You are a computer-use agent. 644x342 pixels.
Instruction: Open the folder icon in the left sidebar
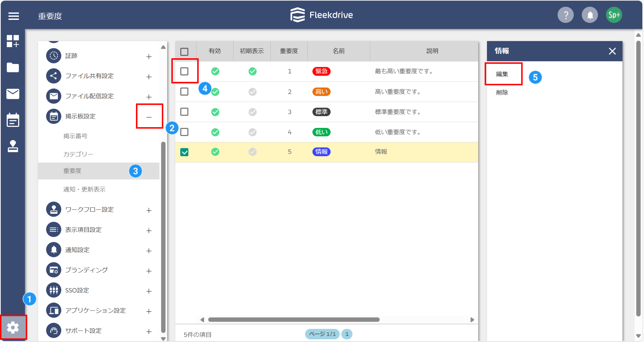point(13,68)
